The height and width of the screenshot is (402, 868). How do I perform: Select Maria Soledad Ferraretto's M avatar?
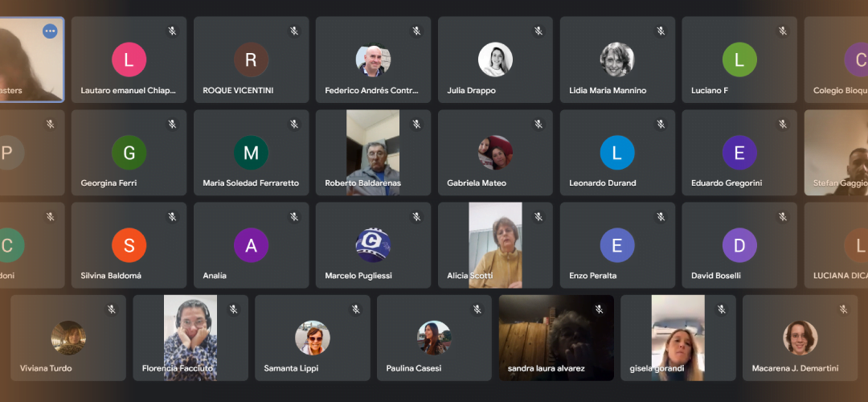pyautogui.click(x=251, y=152)
